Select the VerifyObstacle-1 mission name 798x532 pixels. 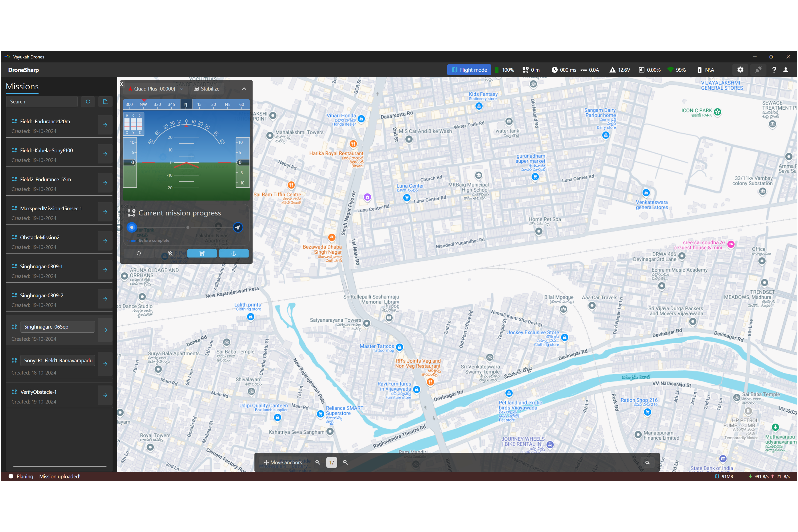38,392
